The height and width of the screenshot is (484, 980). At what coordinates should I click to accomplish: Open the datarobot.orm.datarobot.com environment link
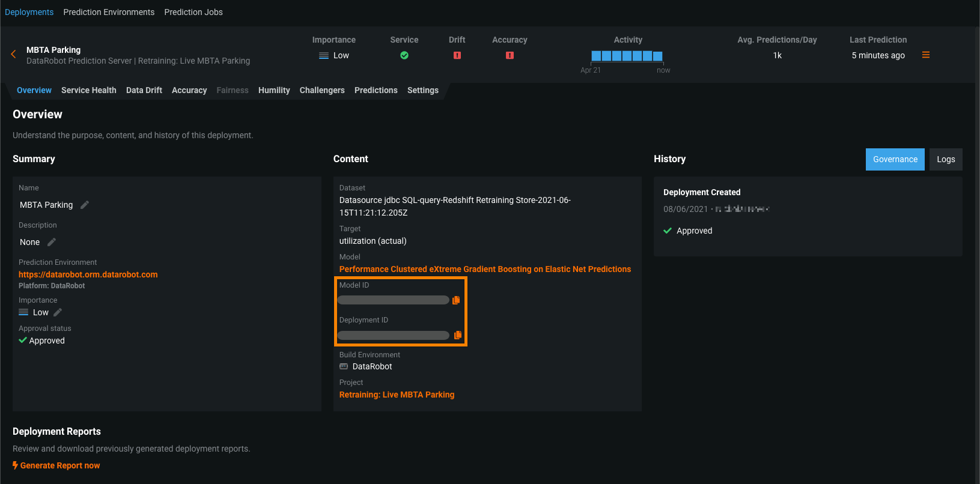point(88,274)
